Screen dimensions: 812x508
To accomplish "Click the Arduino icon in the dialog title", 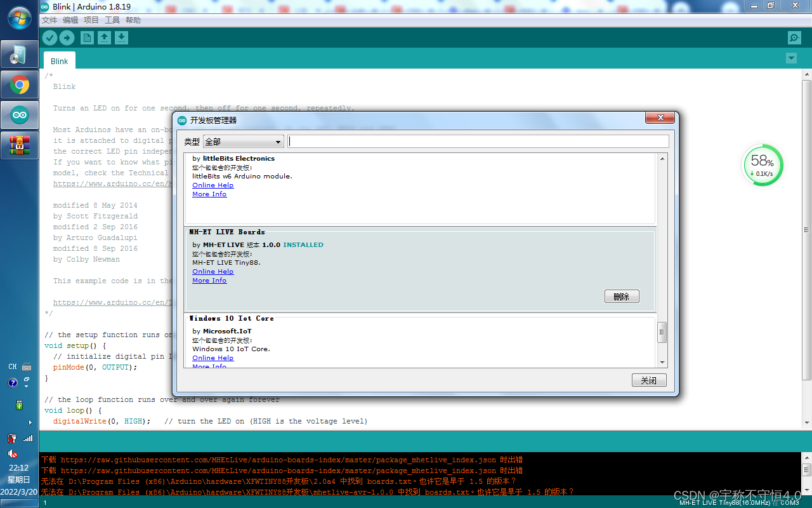I will pos(182,120).
